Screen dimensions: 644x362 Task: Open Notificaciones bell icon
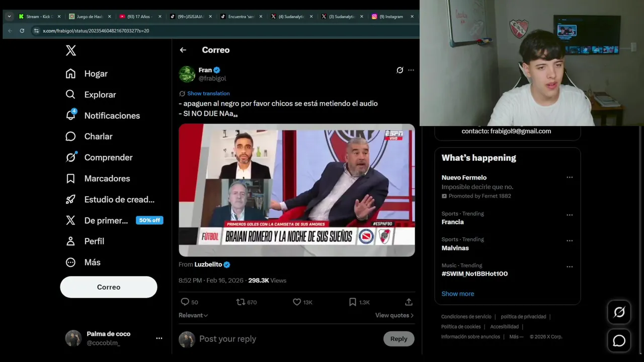70,115
